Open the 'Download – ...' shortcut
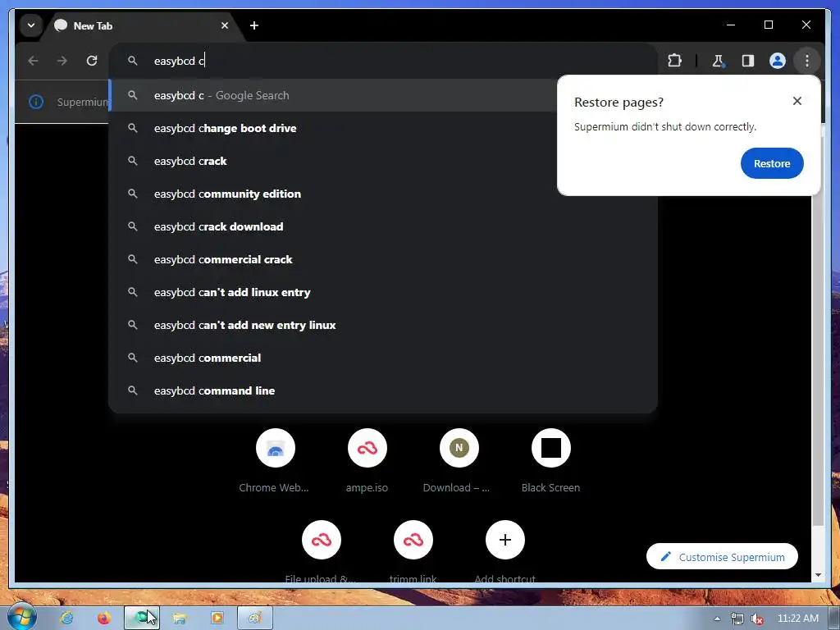This screenshot has width=840, height=630. coord(459,461)
